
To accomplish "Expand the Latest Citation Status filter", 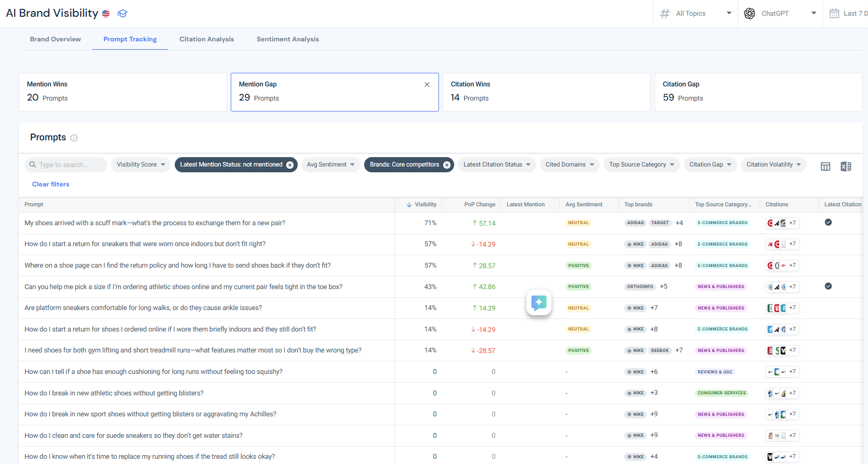I will pyautogui.click(x=497, y=164).
